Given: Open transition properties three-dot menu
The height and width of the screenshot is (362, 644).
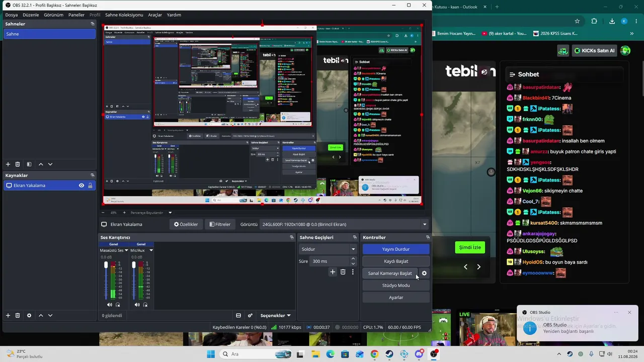Looking at the screenshot, I should coord(353,272).
